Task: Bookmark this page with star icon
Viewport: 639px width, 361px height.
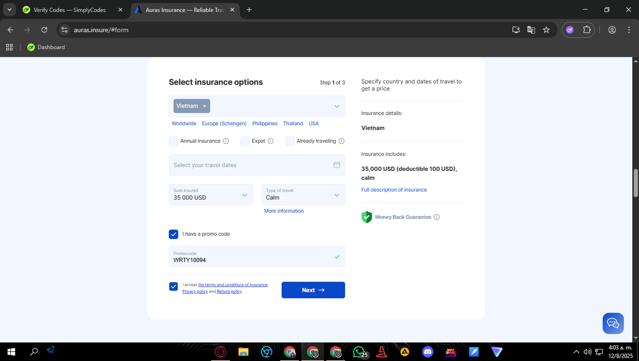Action: (546, 30)
